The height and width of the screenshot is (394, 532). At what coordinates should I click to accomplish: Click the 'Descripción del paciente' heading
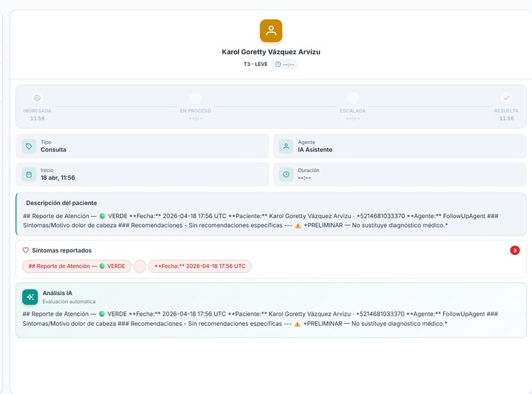coord(61,203)
